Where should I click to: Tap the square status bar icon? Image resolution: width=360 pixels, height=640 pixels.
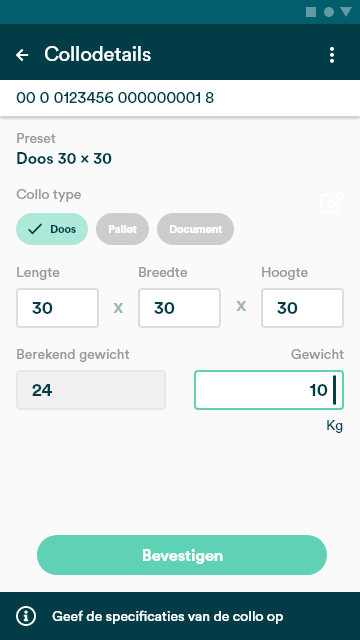(311, 12)
